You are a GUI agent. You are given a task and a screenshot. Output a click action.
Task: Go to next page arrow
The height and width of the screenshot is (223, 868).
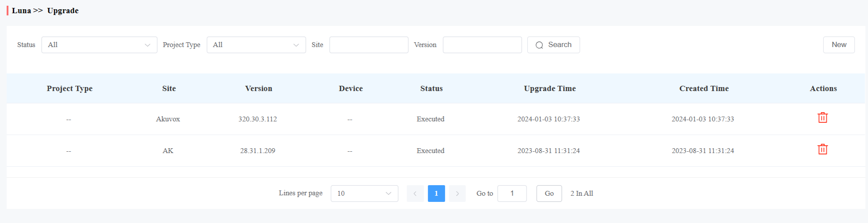pos(457,194)
